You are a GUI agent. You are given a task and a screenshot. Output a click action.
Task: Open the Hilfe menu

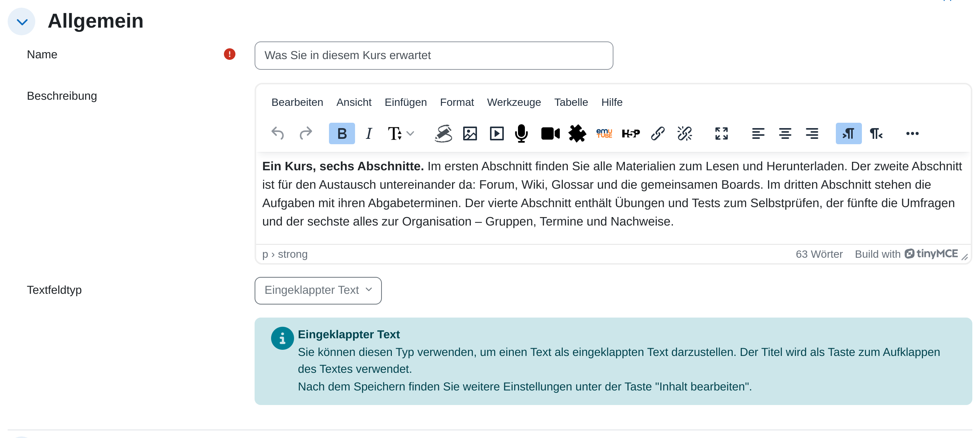click(x=612, y=102)
